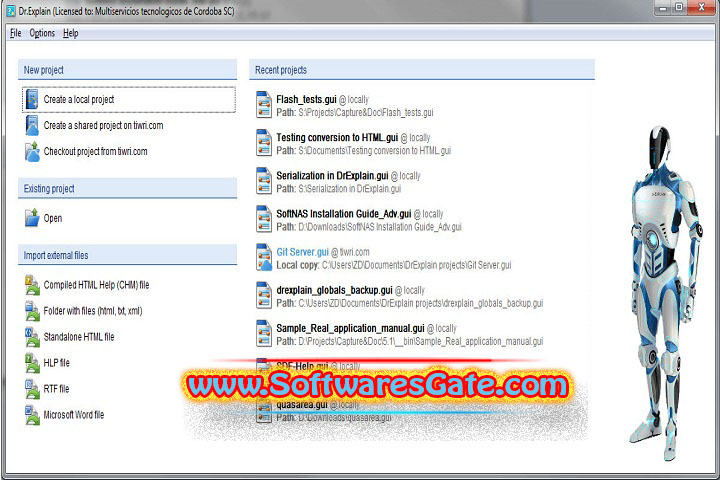
Task: Open the Git Server.gui shared project
Action: coord(303,252)
